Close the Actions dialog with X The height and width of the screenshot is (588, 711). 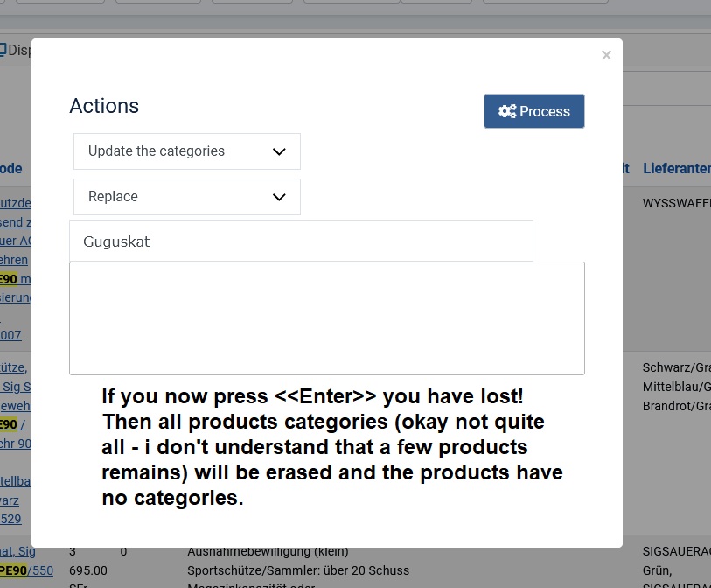coord(606,55)
